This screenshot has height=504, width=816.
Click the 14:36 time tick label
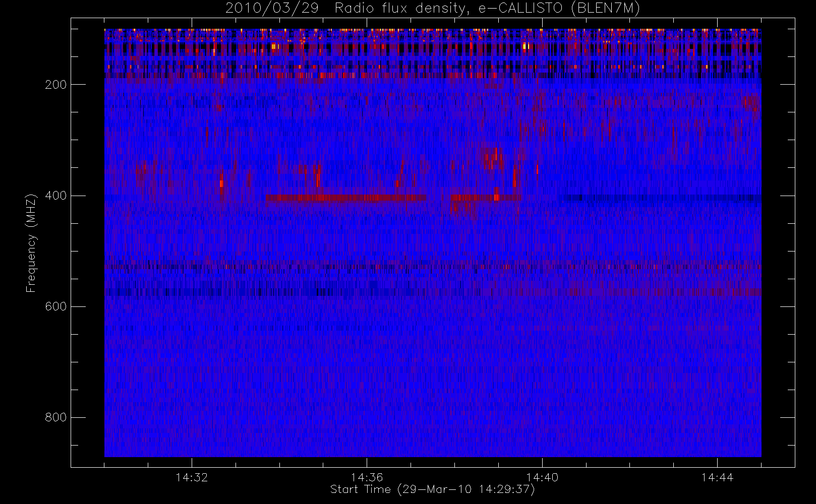[x=367, y=477]
